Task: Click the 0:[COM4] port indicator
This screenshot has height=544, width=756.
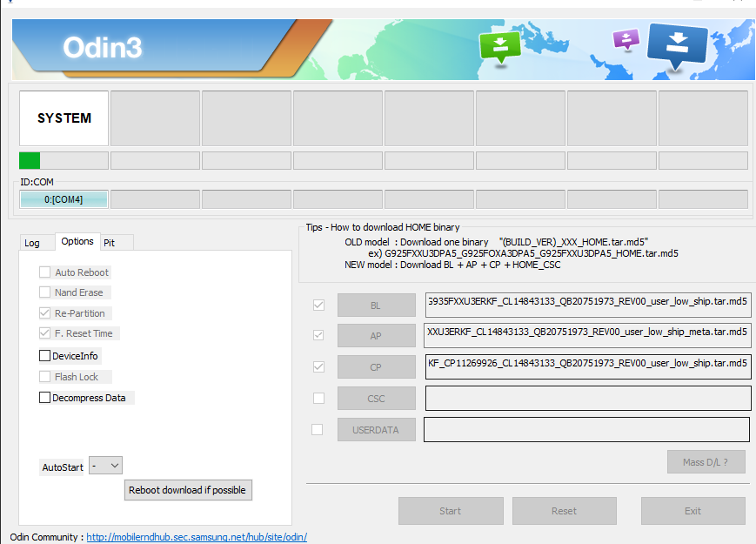Action: point(64,199)
